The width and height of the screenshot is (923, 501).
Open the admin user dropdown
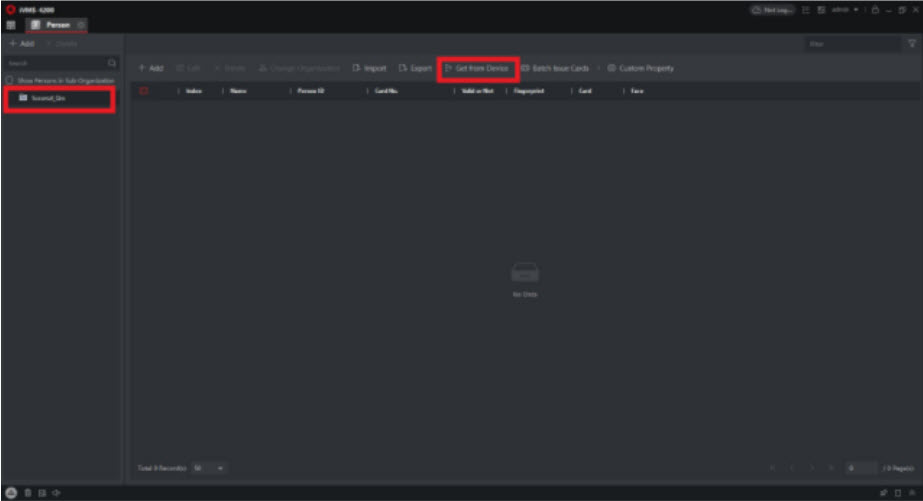coord(841,9)
